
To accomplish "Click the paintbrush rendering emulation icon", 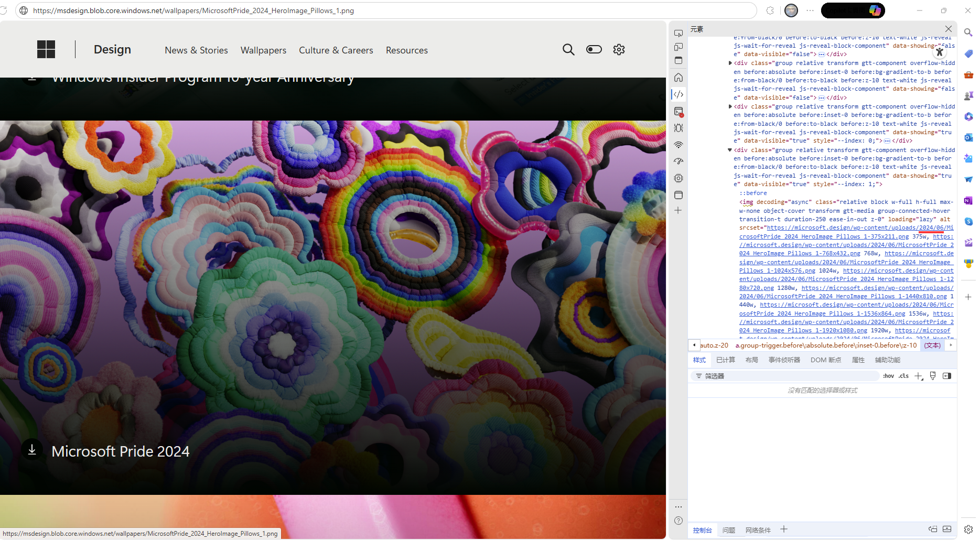I will (x=933, y=376).
